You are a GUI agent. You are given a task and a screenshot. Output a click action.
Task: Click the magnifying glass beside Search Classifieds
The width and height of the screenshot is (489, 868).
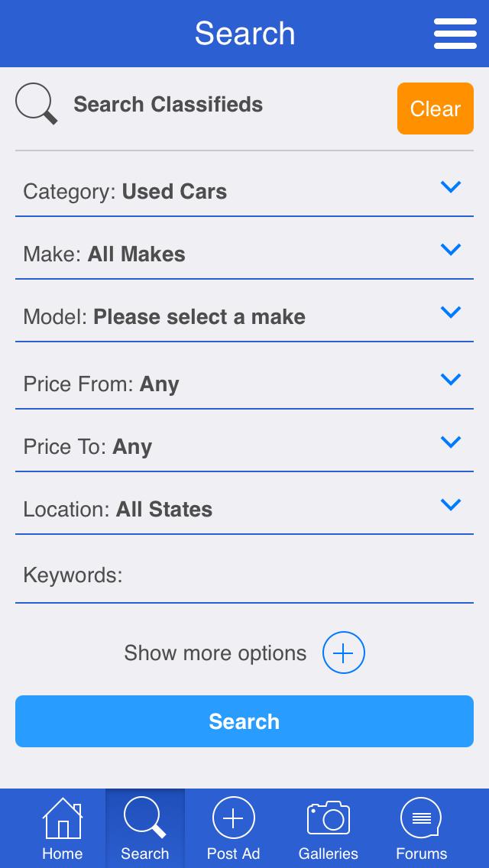pyautogui.click(x=36, y=105)
